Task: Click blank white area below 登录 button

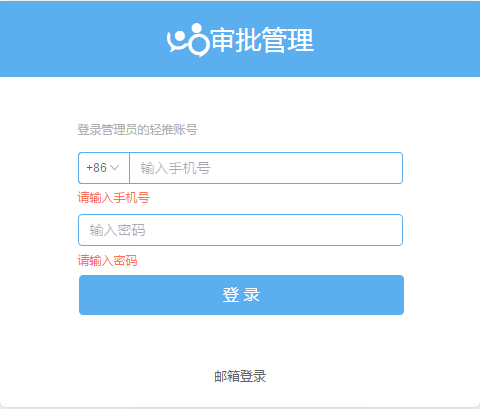Action: 240,340
